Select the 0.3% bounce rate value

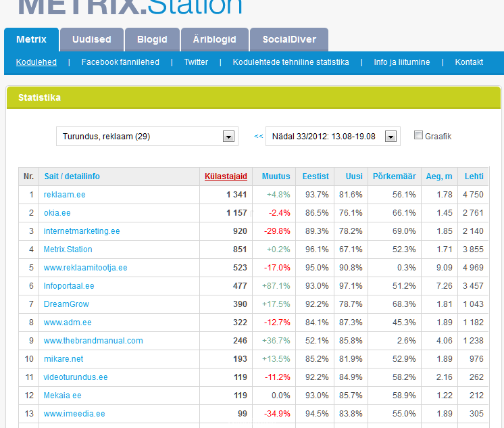coord(406,268)
